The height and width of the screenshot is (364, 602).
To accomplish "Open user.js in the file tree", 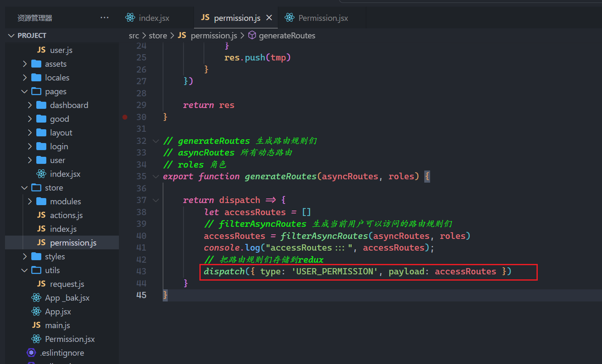I will coord(61,50).
